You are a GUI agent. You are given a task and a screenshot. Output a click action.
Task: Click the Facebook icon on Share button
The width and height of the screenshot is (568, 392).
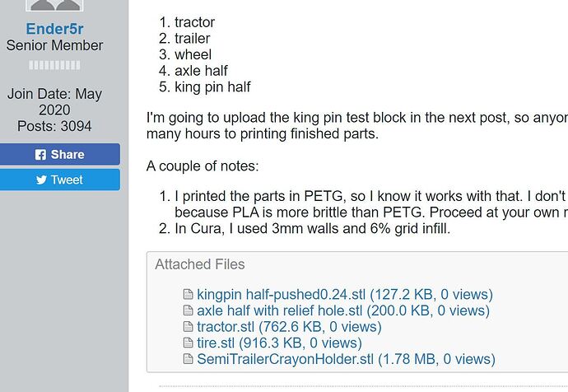(40, 155)
